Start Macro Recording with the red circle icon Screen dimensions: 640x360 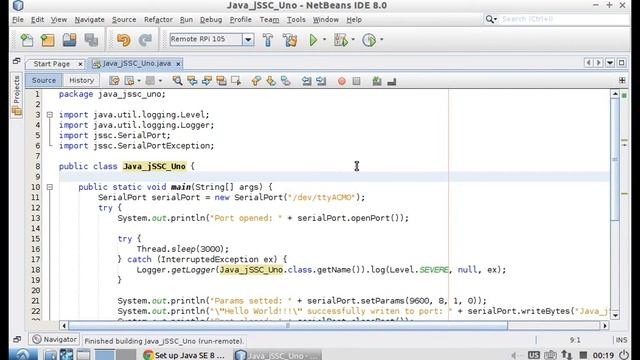(x=342, y=81)
